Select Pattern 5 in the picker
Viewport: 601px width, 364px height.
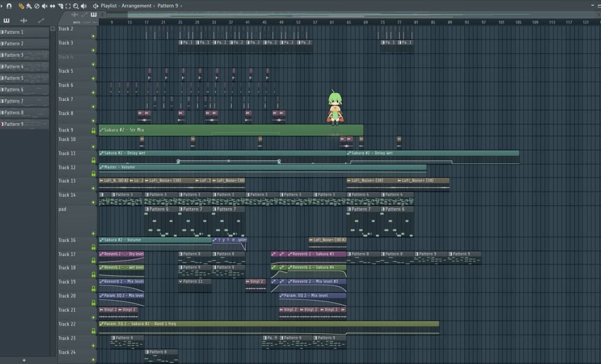(25, 78)
